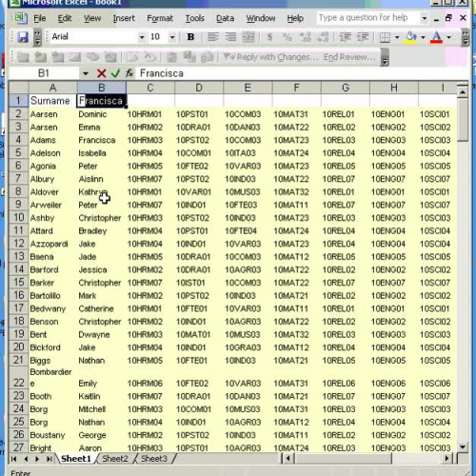Click cell containing Surname

[52, 101]
